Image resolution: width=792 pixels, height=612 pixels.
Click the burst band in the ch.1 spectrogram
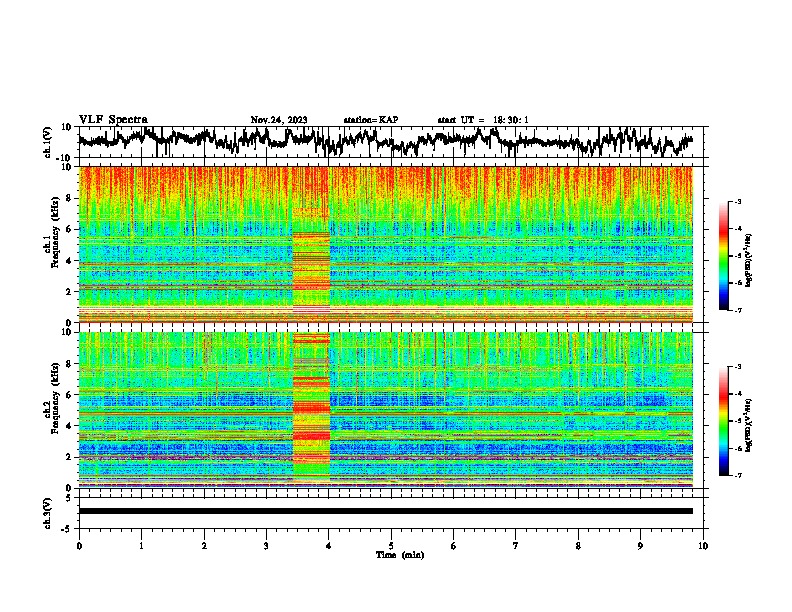point(311,244)
